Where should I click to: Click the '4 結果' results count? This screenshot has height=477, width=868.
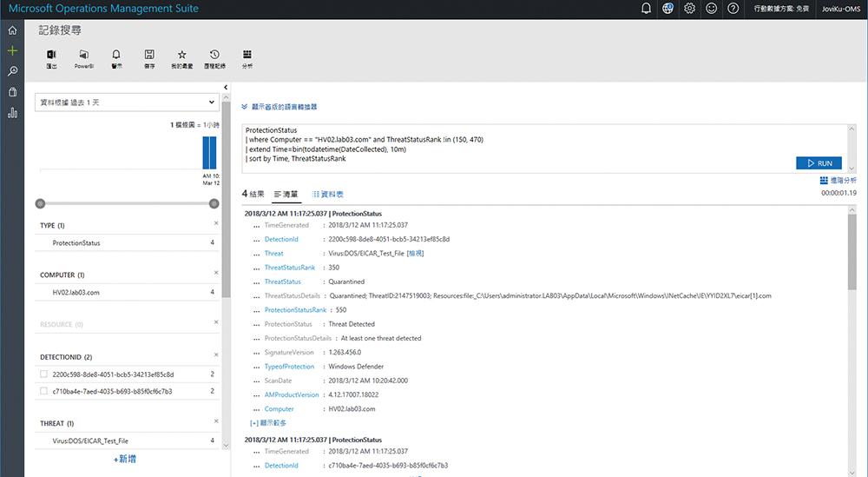point(253,194)
